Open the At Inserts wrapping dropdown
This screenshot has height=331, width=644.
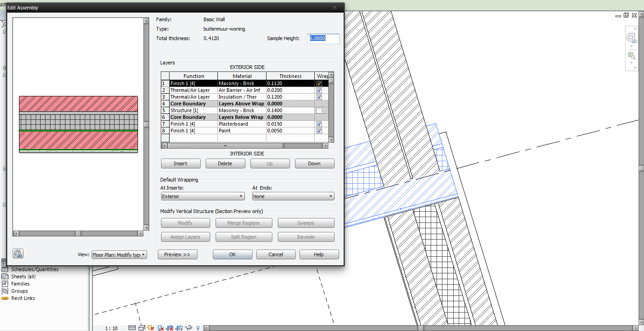(202, 196)
